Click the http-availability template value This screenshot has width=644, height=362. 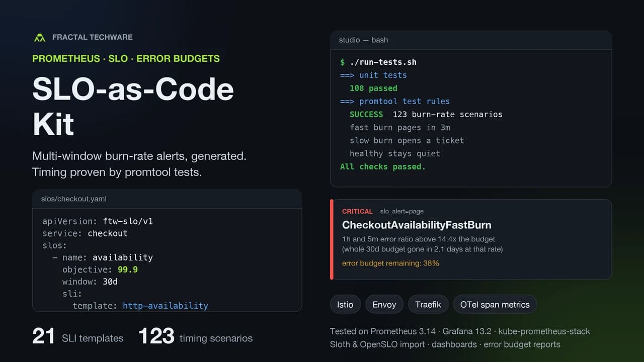point(166,306)
